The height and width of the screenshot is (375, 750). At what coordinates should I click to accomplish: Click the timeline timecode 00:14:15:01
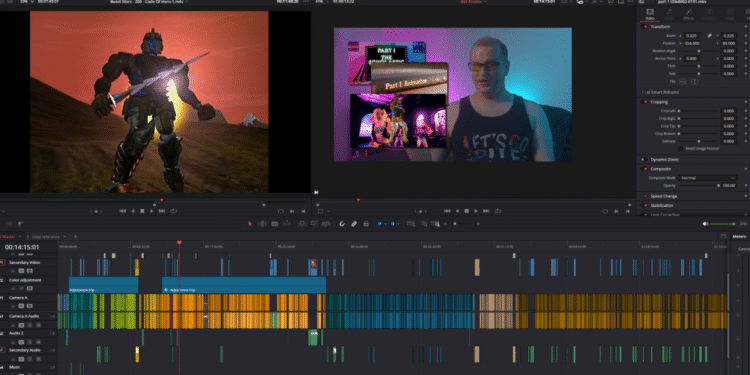[x=22, y=247]
